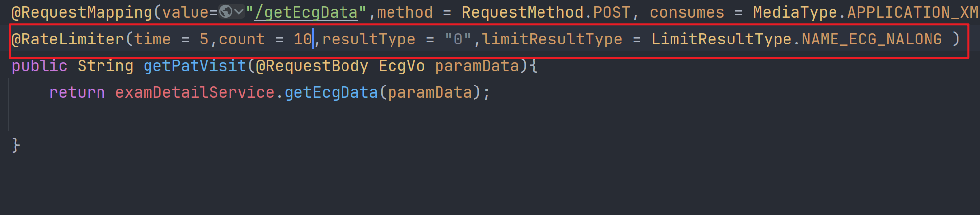Click the number 10 after count
This screenshot has height=215, width=980.
point(303,39)
